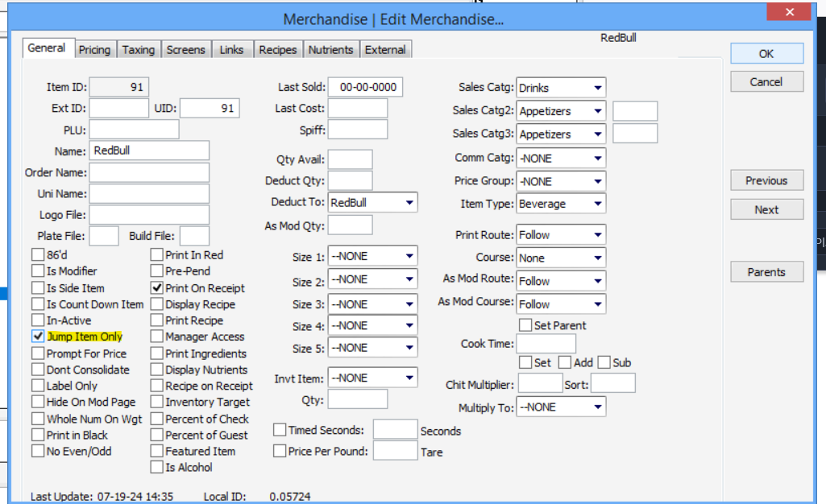
Task: Uncheck Print On Receipt
Action: [156, 288]
